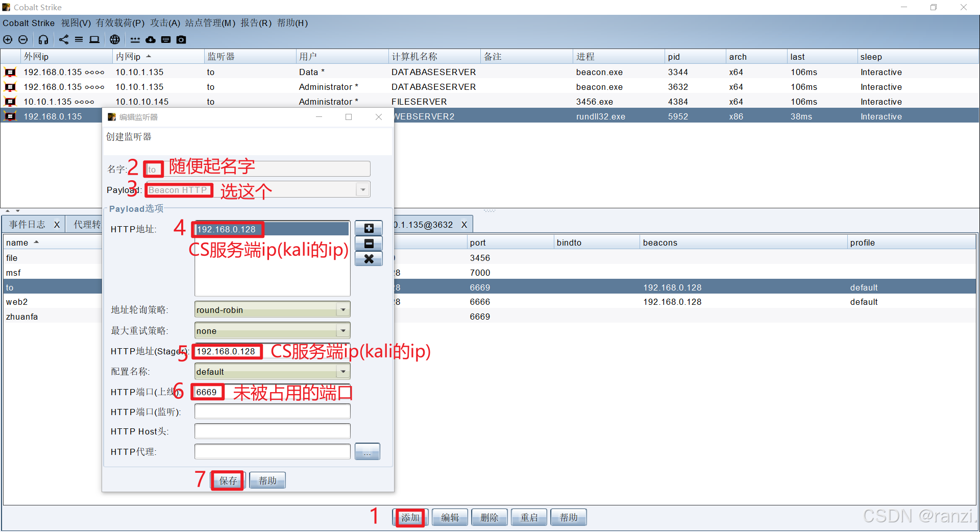Open the 帮助(H) menu

click(292, 23)
